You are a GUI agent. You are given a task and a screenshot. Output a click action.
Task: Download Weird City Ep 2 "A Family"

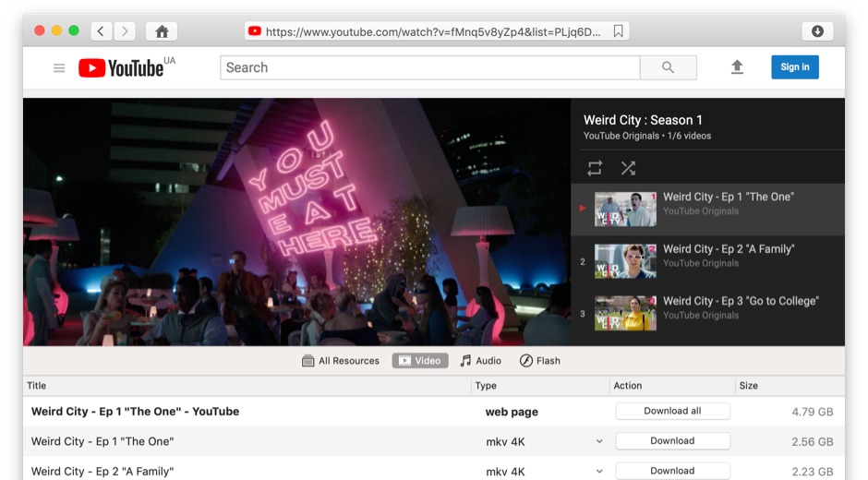point(672,471)
